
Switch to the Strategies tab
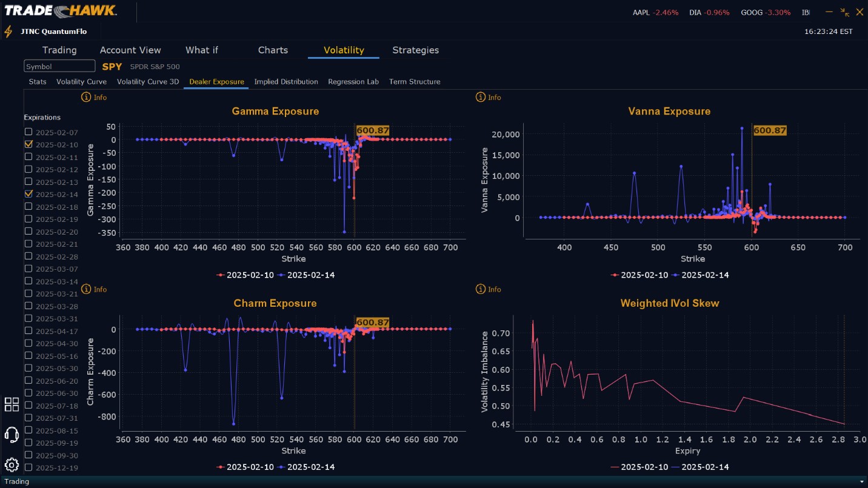(415, 50)
